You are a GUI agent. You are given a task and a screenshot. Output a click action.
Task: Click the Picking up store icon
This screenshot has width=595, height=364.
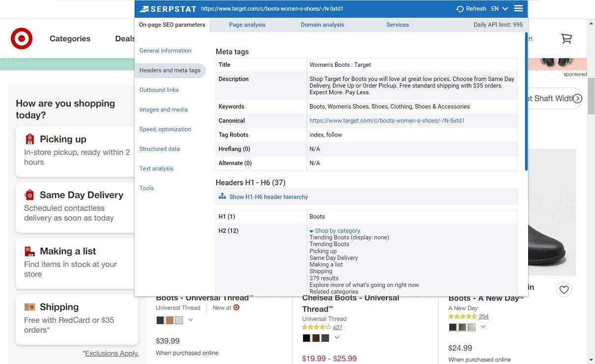pyautogui.click(x=30, y=139)
